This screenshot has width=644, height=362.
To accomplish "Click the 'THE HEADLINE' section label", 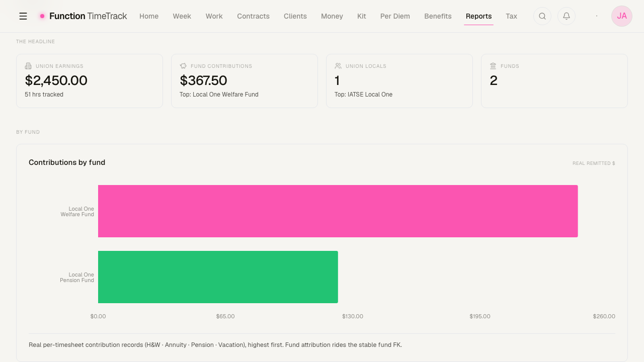I will coord(36,42).
